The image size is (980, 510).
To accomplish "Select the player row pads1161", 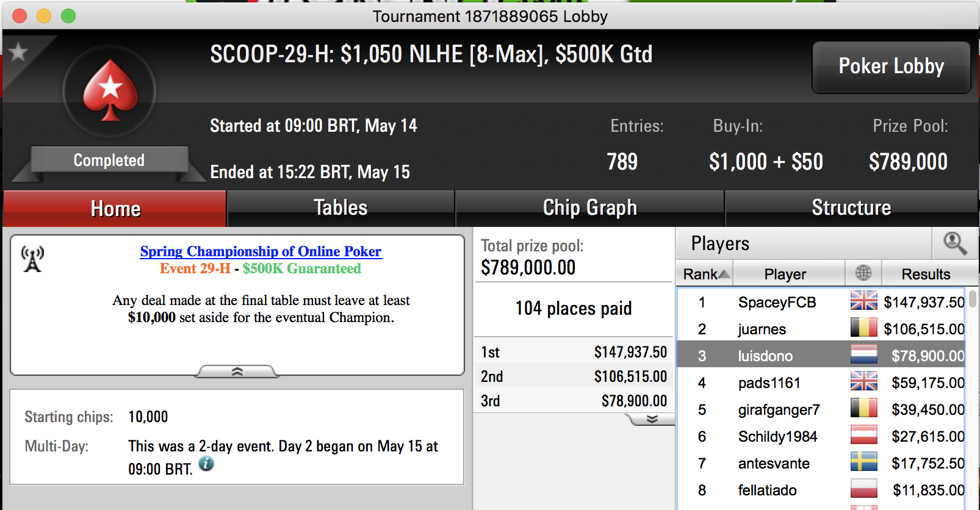I will coord(821,382).
